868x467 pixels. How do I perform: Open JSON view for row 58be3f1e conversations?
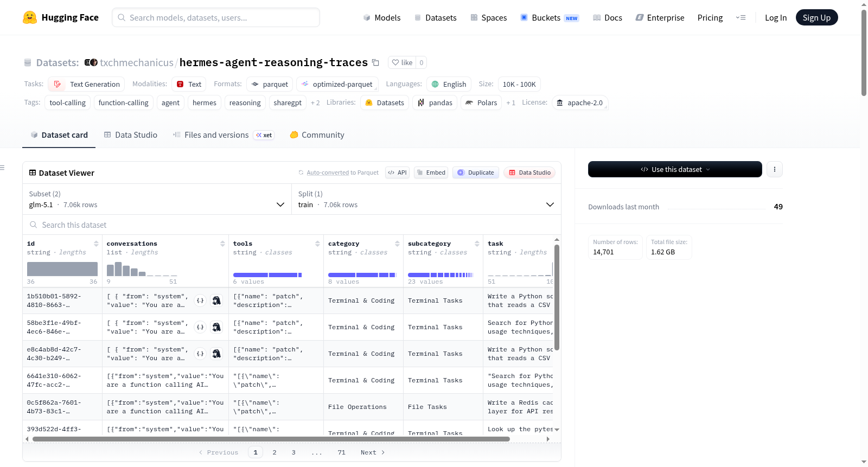(200, 327)
